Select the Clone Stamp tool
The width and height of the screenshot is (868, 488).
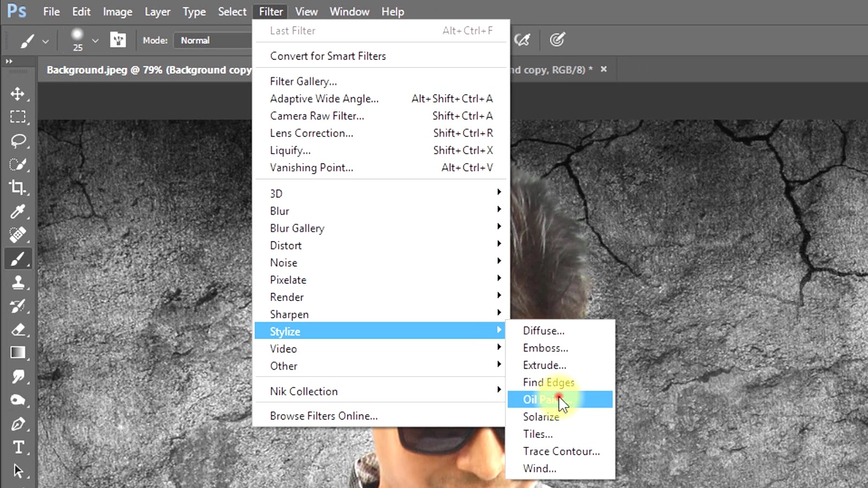click(17, 282)
